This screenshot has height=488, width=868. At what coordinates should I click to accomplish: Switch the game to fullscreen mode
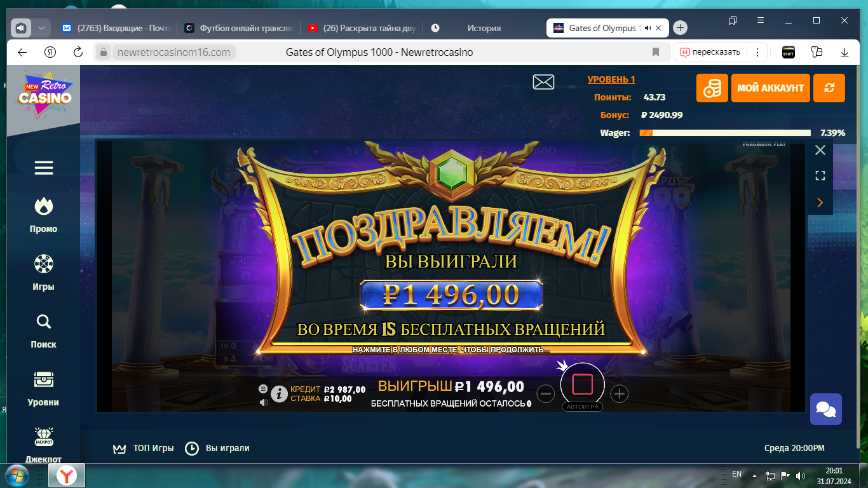[820, 176]
